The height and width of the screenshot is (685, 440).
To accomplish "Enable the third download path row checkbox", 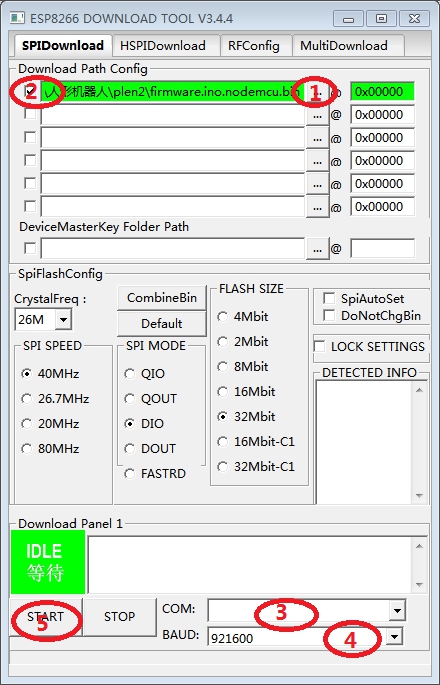I will pos(30,137).
